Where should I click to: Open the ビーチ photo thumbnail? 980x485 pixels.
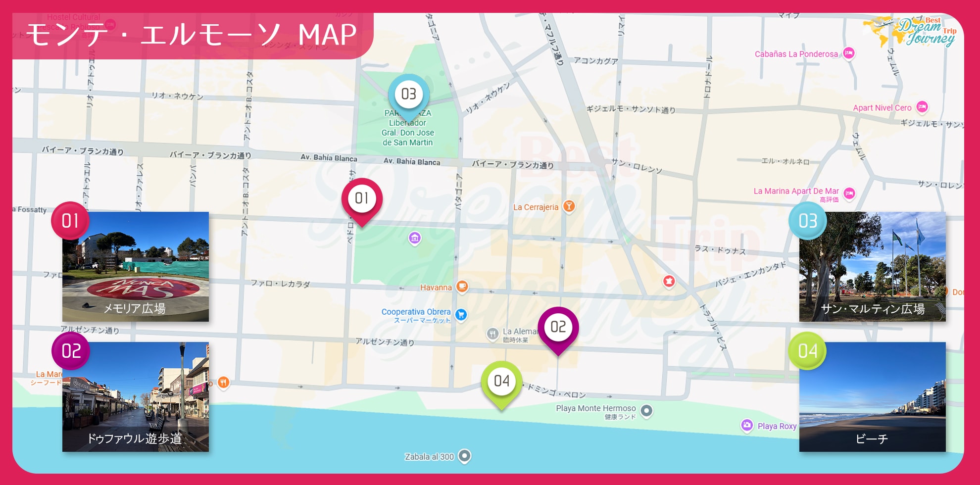(x=873, y=397)
